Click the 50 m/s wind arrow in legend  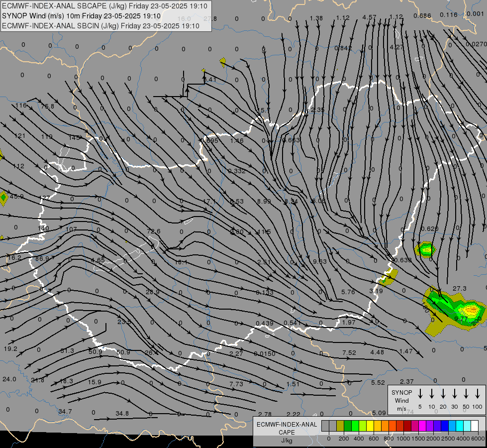[466, 394]
